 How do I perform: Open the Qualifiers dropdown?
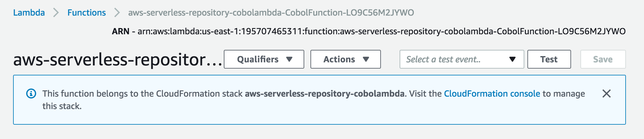264,59
